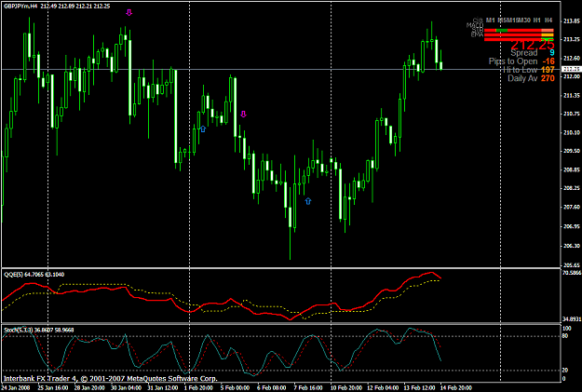582x392 pixels.
Task: Click the 20 level on Stochastic scale
Action: click(x=565, y=370)
